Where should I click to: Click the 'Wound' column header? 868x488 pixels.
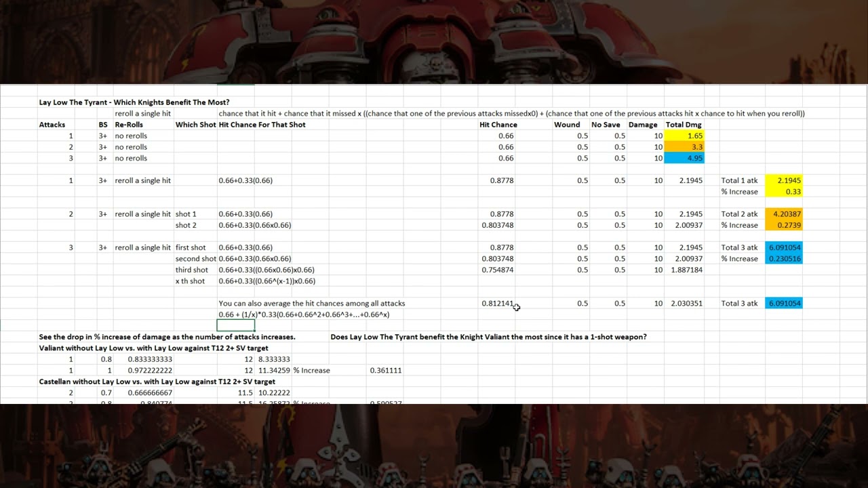click(x=567, y=125)
